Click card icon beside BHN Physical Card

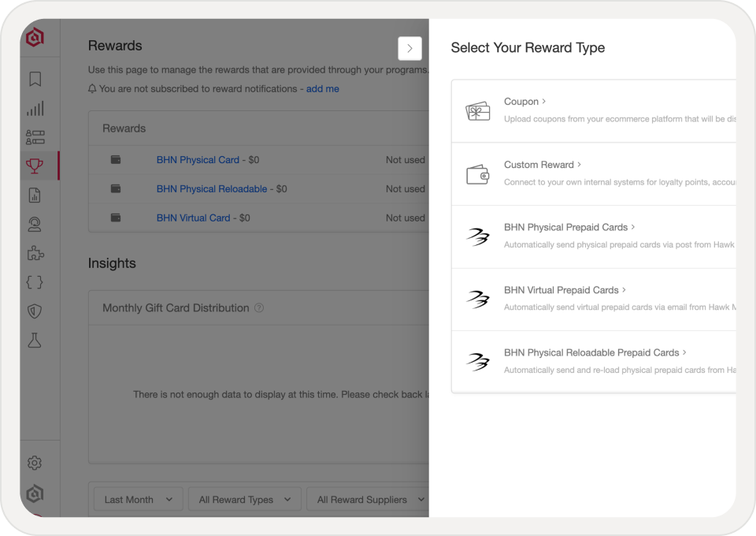coord(116,160)
